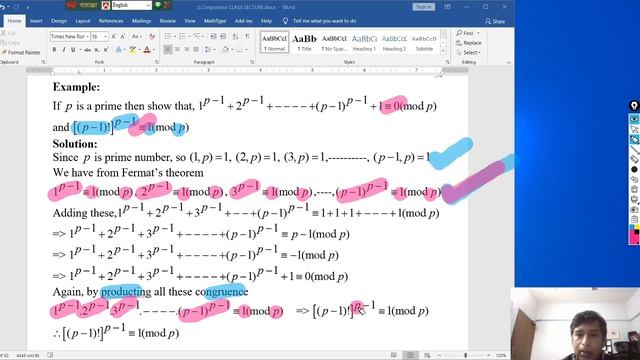The width and height of the screenshot is (640, 360).
Task: Toggle strikethrough text formatting
Action: 87,50
